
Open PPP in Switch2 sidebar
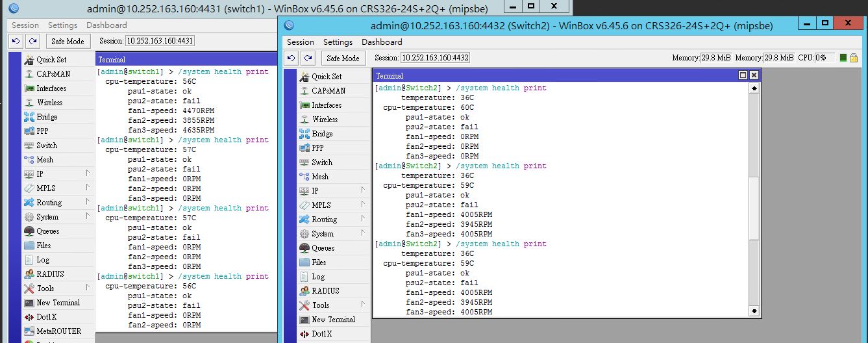click(333, 148)
